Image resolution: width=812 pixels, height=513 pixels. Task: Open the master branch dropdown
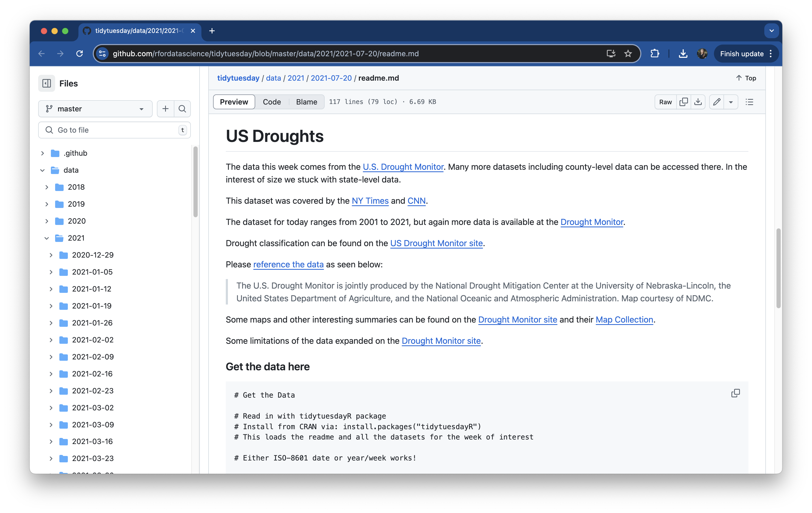point(95,109)
